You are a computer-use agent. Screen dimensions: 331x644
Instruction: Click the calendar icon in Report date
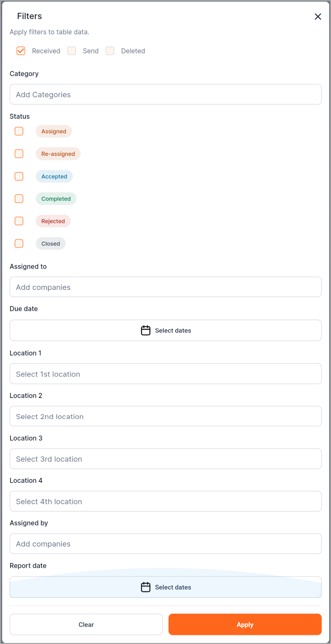146,587
